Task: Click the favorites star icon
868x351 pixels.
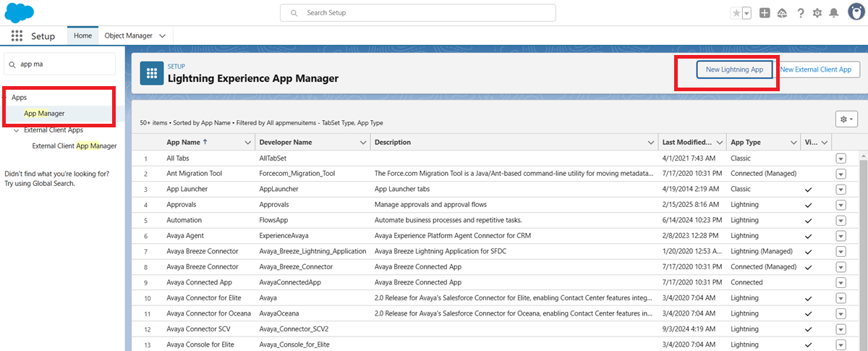Action: click(x=736, y=13)
